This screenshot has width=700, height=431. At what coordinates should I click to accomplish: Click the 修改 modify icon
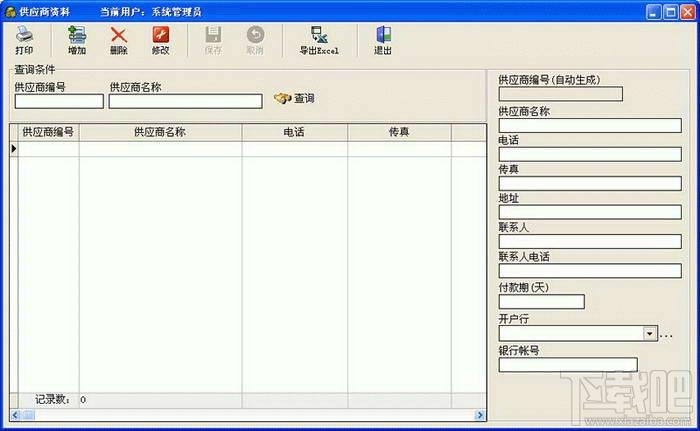click(161, 34)
